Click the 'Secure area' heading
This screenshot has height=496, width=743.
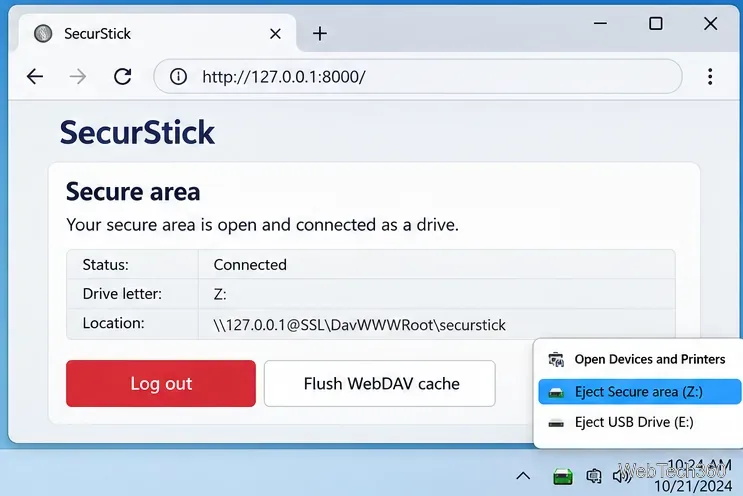click(x=133, y=192)
